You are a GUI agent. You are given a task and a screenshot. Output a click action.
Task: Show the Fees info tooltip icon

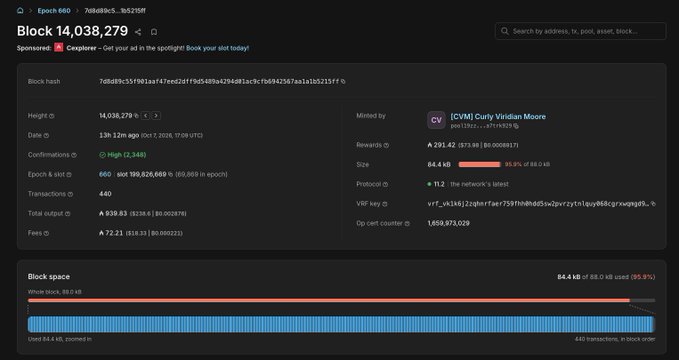point(46,233)
